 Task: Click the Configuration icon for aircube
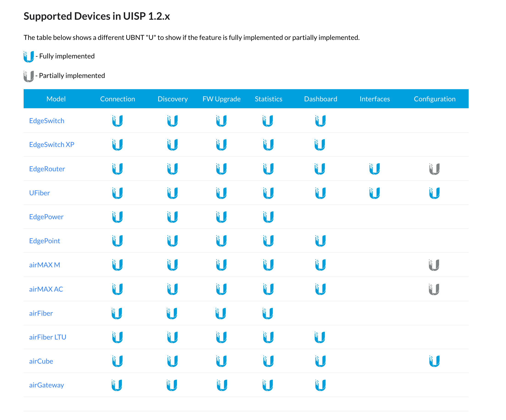coord(434,362)
